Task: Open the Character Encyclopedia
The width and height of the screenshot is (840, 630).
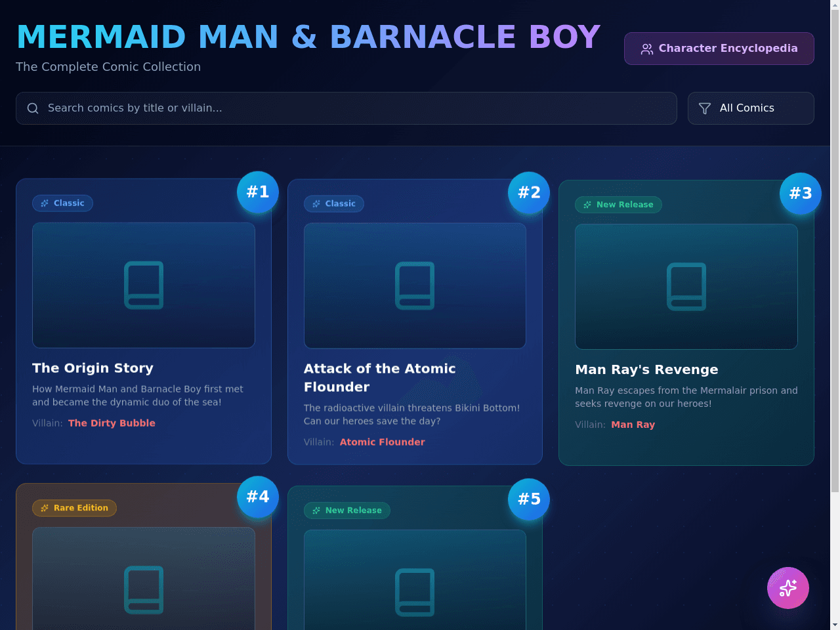Action: point(719,49)
